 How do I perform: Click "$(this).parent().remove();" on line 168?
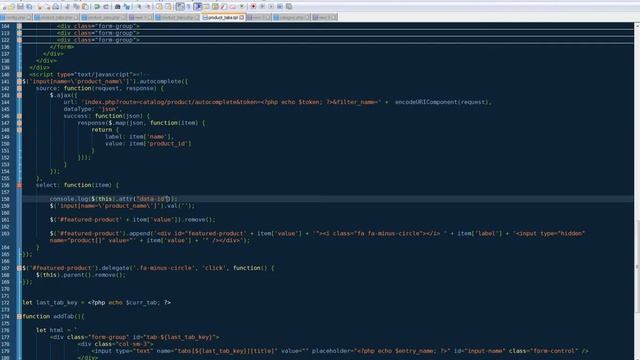(81, 275)
